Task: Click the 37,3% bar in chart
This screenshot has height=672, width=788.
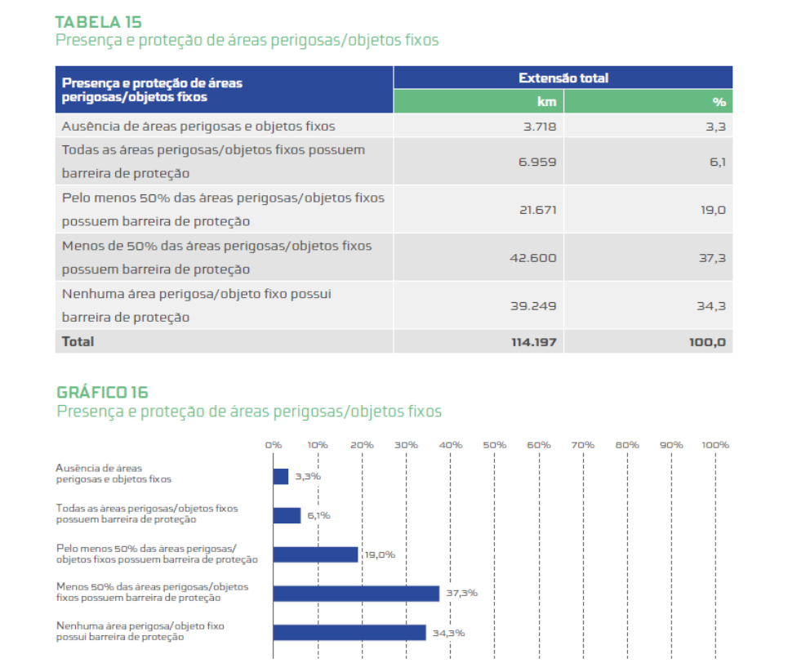Action: [356, 594]
